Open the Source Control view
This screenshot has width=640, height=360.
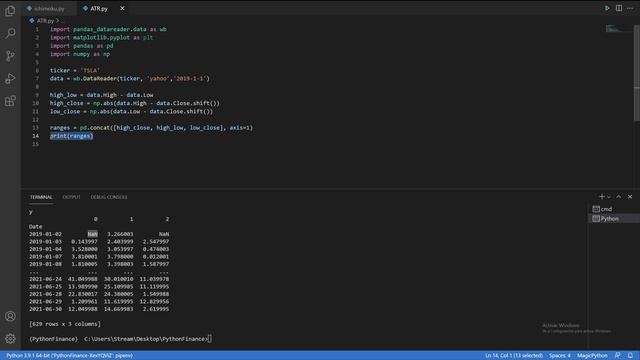coord(10,56)
